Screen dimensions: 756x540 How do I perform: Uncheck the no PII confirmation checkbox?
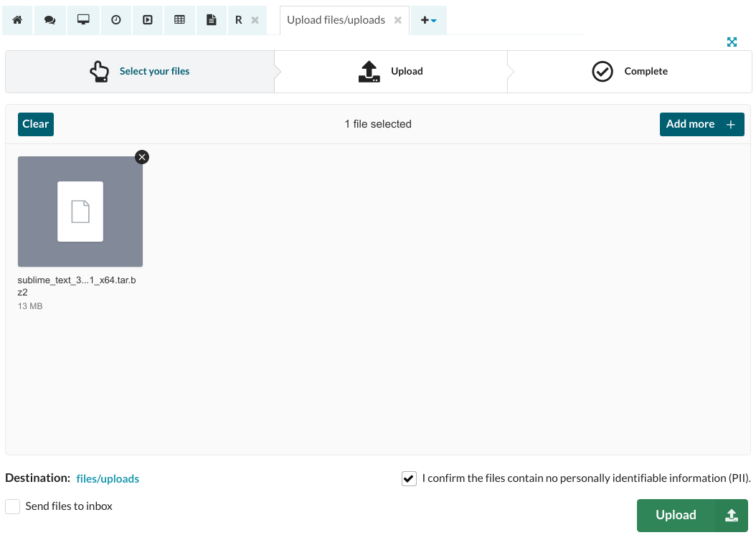coord(409,478)
